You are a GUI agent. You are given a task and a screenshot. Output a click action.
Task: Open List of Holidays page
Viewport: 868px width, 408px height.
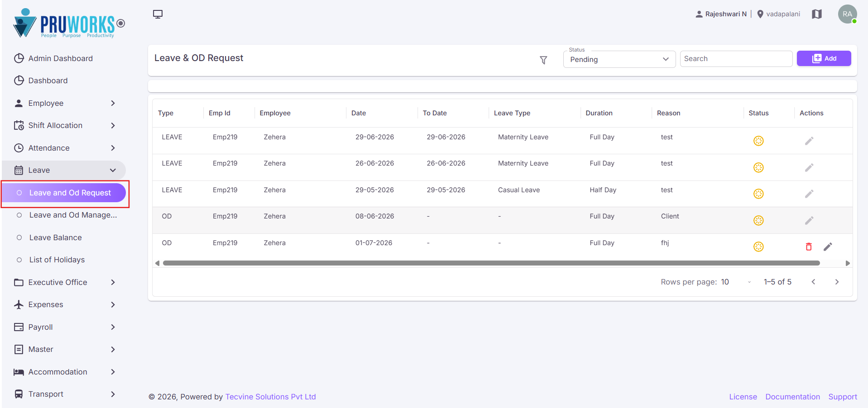point(64,260)
